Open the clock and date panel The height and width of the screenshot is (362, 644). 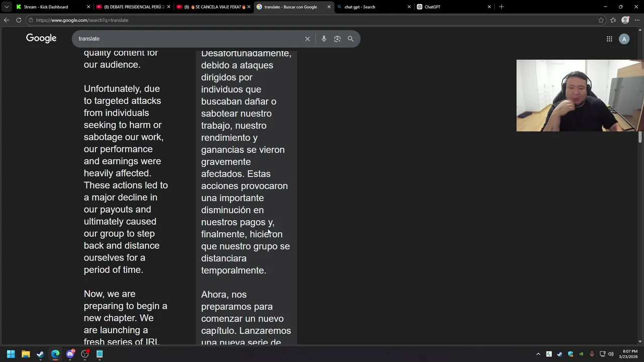click(x=629, y=354)
